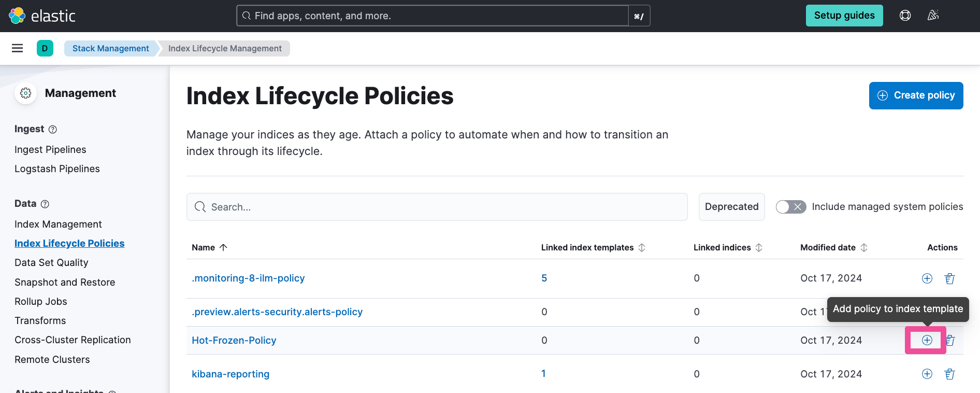Add Hot-Frozen-Policy to index template
The image size is (980, 393).
pos(927,340)
